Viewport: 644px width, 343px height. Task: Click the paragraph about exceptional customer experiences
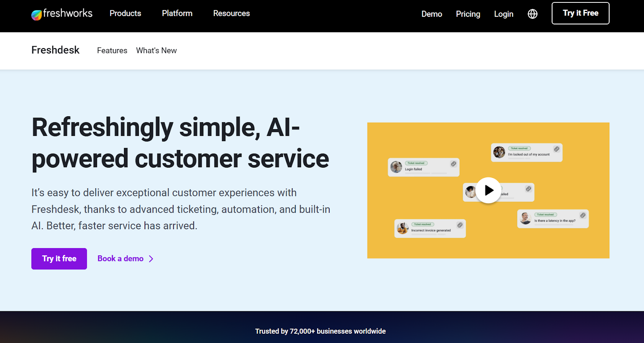(x=181, y=209)
